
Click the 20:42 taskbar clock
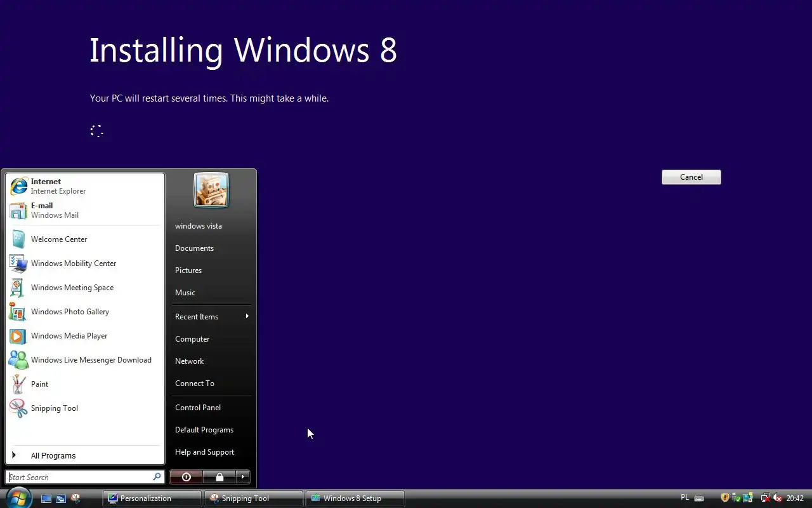point(795,498)
